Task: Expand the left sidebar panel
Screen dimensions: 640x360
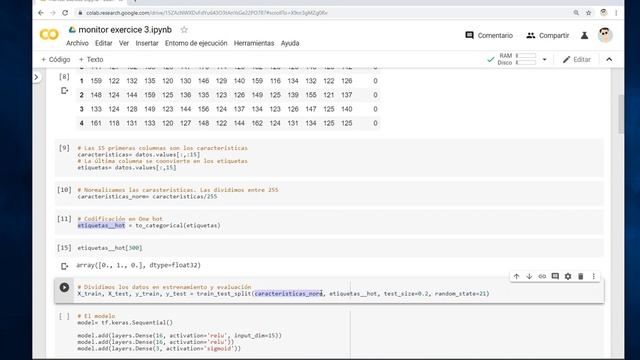Action: [x=36, y=77]
